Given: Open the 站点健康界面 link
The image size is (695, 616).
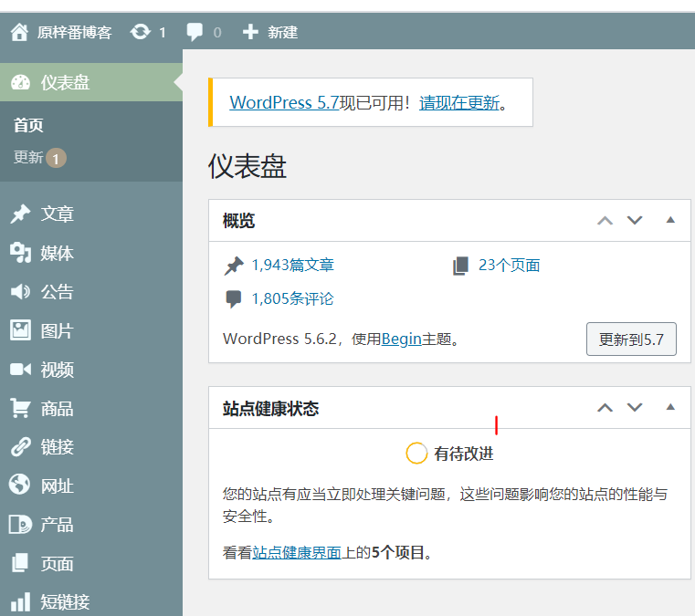Looking at the screenshot, I should coord(297,552).
